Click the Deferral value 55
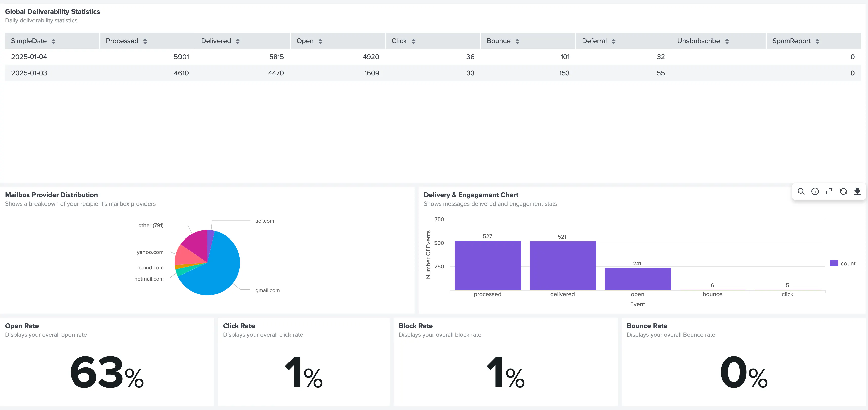This screenshot has width=868, height=410. point(661,73)
